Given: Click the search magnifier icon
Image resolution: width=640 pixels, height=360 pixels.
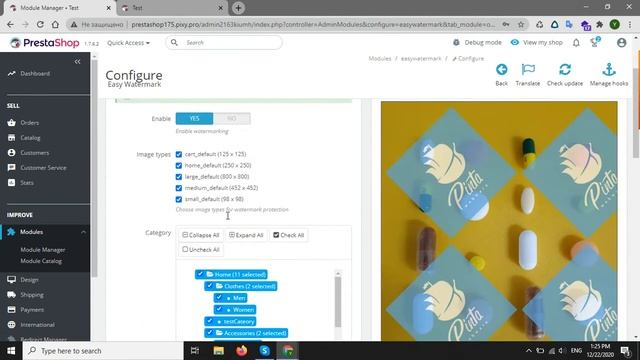Looking at the screenshot, I should [174, 42].
